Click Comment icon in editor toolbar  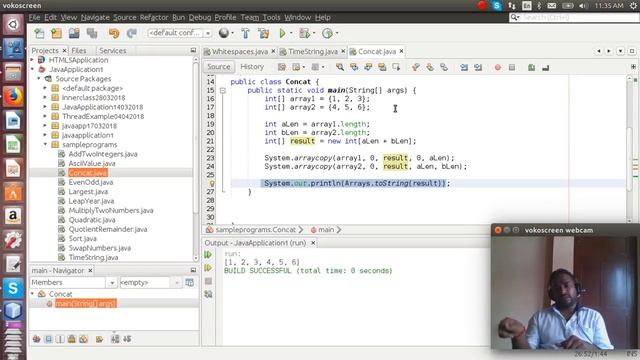[x=531, y=67]
